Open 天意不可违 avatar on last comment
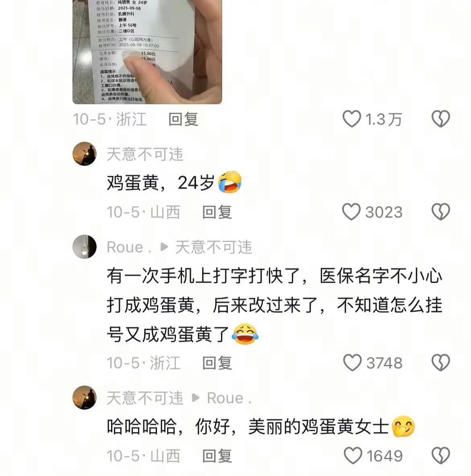The image size is (471, 476). point(85,398)
